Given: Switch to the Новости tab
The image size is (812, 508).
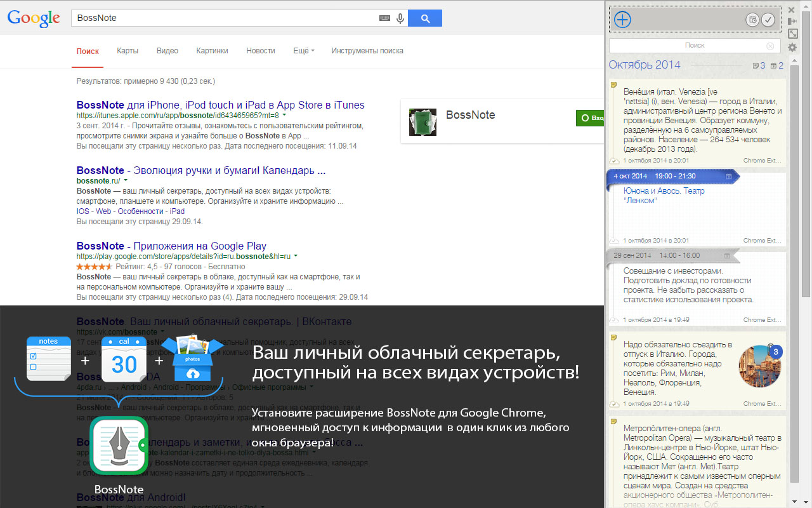Looking at the screenshot, I should pyautogui.click(x=261, y=51).
